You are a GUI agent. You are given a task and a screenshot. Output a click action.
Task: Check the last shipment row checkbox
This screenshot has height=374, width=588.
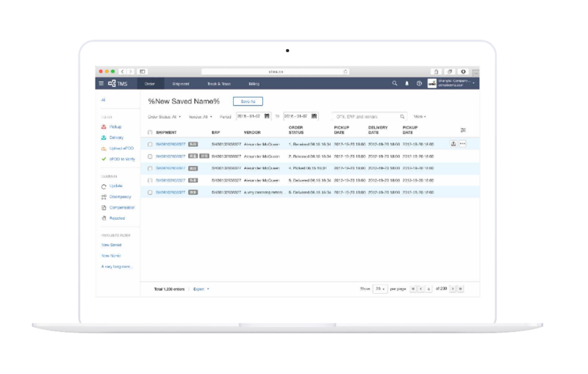(x=150, y=192)
